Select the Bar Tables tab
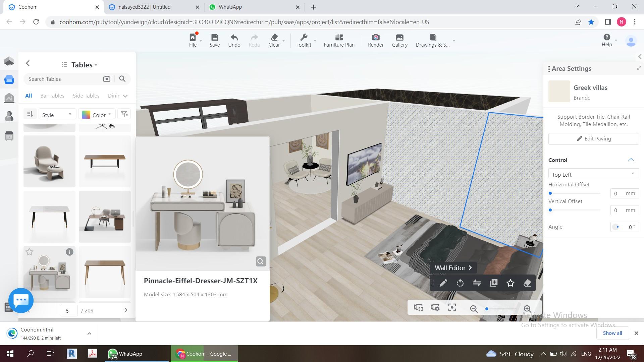The image size is (644, 362). click(52, 96)
